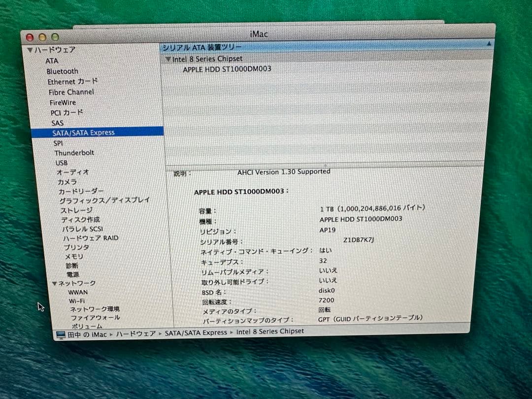Select ATA in the hardware sidebar
This screenshot has height=399, width=532.
pos(52,61)
